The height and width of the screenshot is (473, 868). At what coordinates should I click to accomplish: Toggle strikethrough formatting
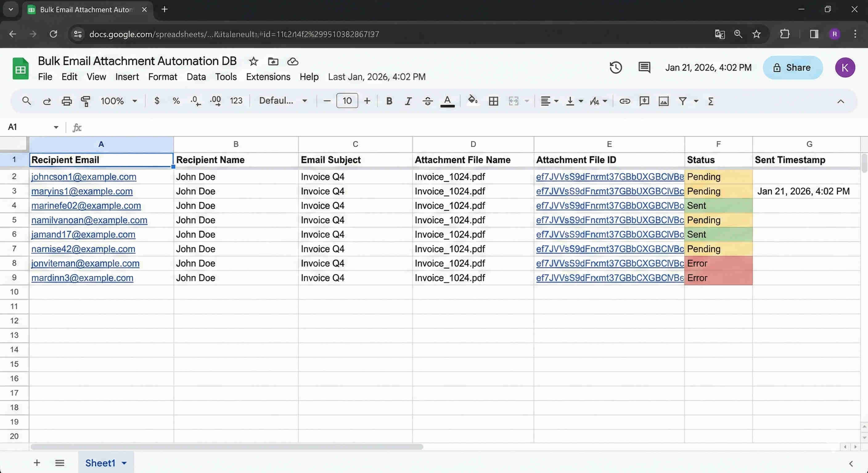428,101
